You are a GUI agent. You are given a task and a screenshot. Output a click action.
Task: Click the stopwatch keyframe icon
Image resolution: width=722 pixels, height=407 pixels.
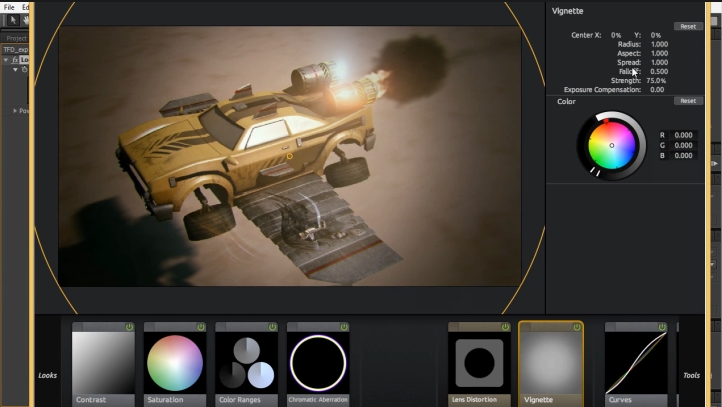point(24,70)
